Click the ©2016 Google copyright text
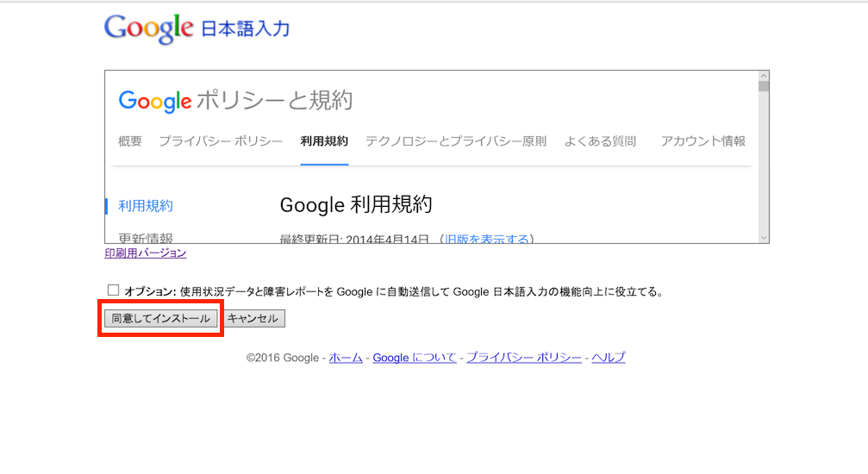 pyautogui.click(x=283, y=358)
